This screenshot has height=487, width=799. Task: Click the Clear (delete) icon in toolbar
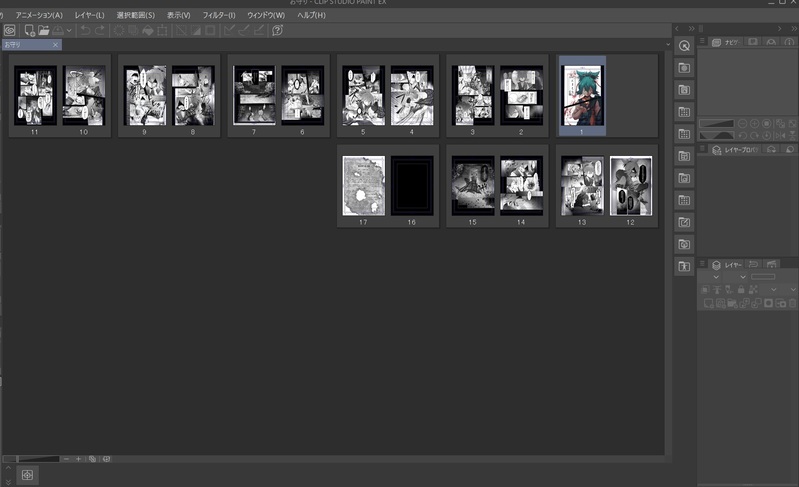coord(119,31)
